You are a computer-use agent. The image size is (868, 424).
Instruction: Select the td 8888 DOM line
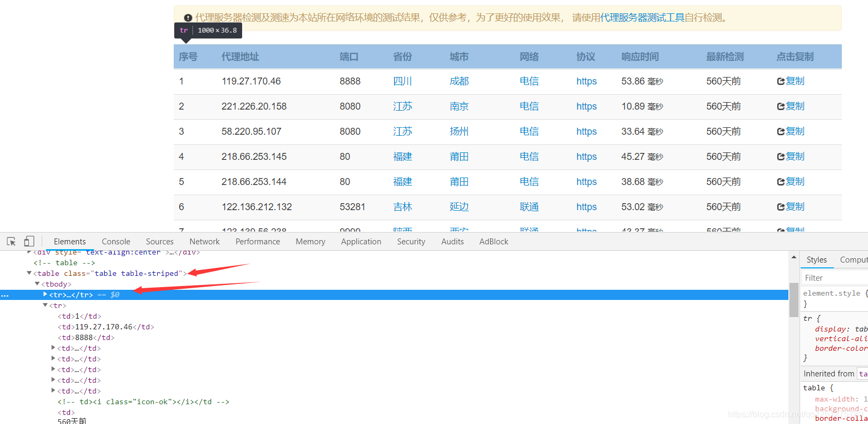pyautogui.click(x=86, y=337)
